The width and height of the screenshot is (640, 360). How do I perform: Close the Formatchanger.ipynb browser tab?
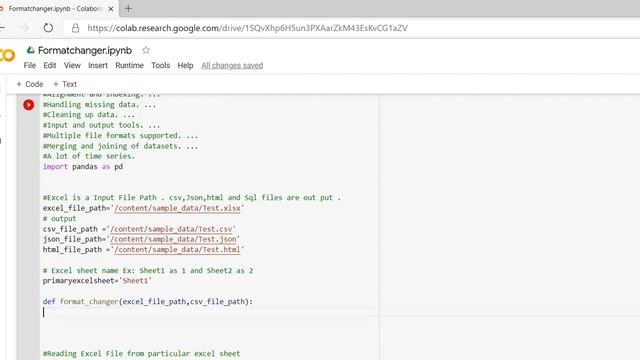coord(111,8)
